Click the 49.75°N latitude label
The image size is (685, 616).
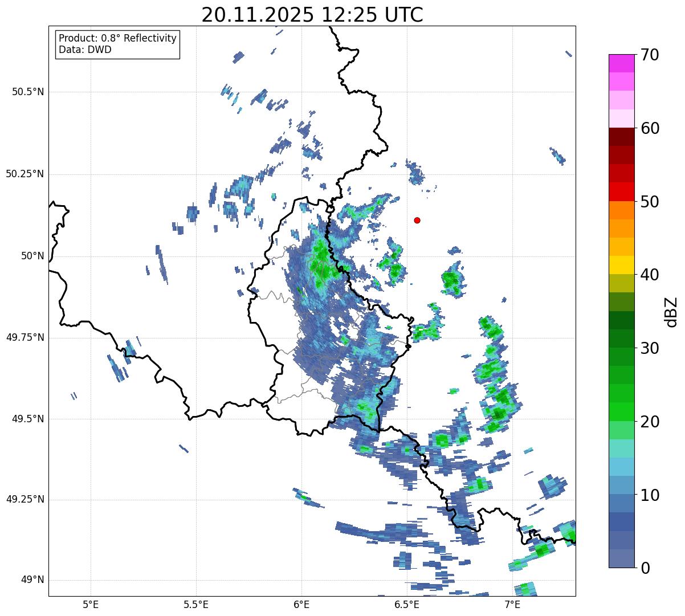coord(25,337)
